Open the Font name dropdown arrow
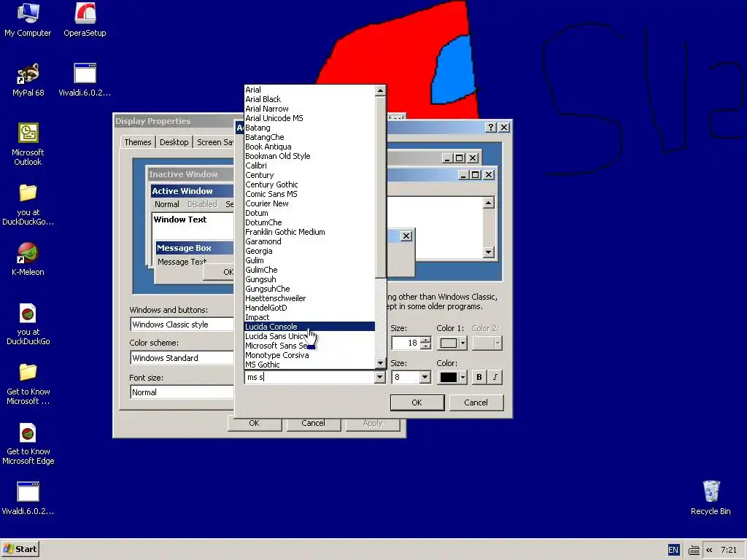The image size is (747, 560). click(x=379, y=377)
